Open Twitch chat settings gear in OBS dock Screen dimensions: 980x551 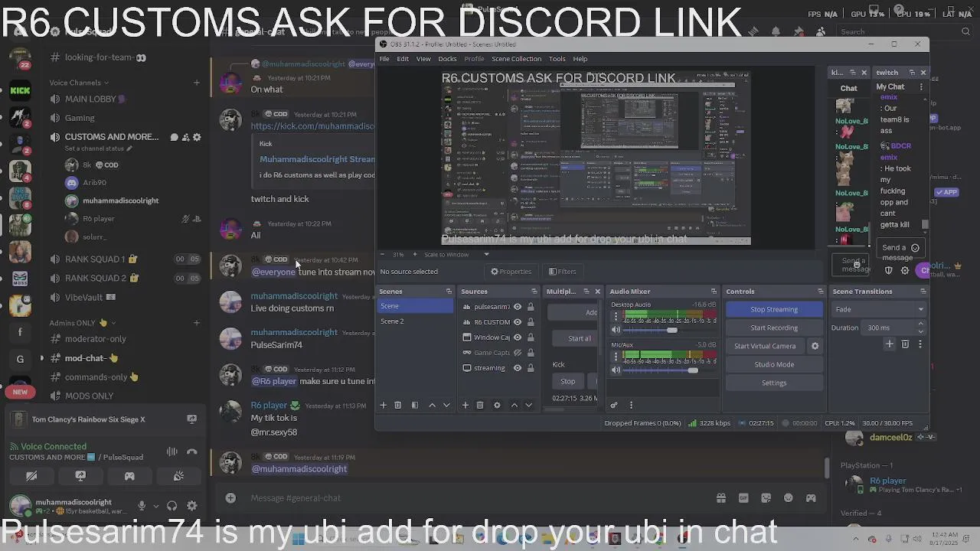pyautogui.click(x=905, y=270)
